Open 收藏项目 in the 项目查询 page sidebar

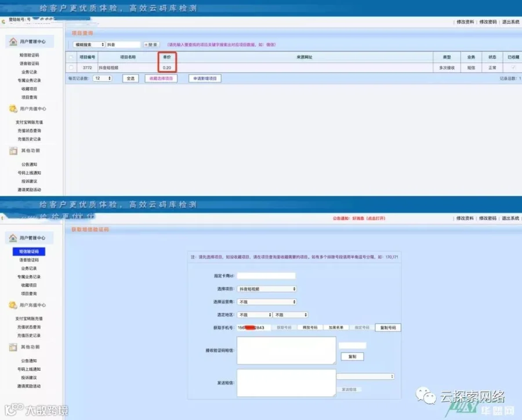[x=29, y=89]
